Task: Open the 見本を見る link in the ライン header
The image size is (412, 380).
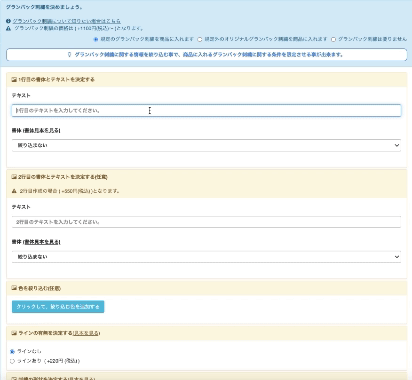Action: tap(86, 333)
